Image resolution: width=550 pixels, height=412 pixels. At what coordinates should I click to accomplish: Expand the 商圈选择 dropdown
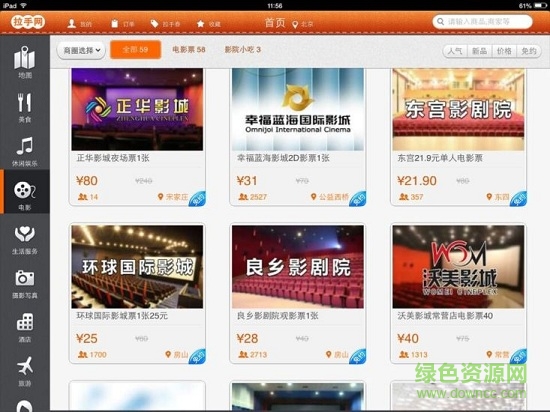[x=81, y=50]
